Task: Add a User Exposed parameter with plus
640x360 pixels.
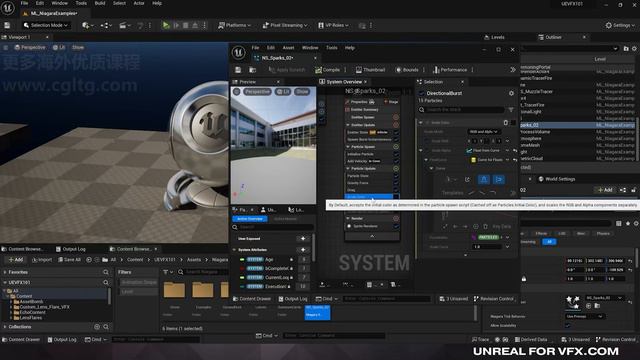Action: tap(303, 239)
